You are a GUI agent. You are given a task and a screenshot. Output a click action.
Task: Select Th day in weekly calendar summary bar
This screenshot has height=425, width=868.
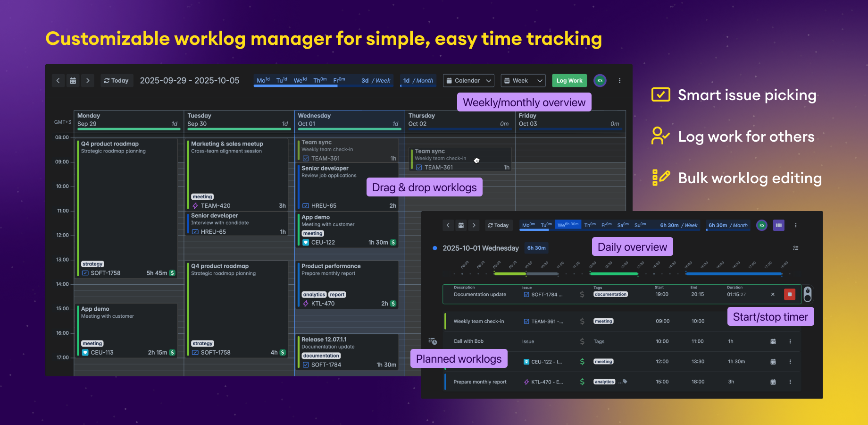point(320,80)
